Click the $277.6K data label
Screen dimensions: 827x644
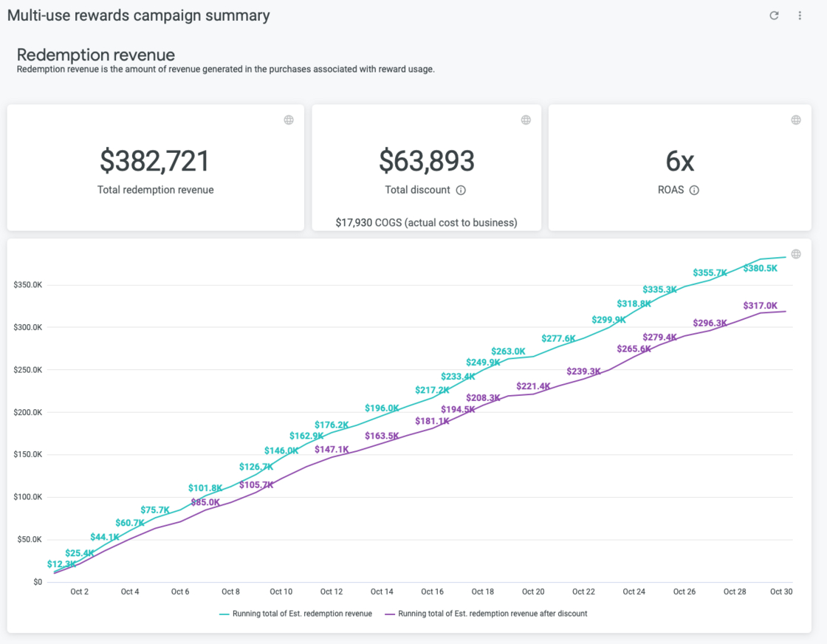(558, 338)
